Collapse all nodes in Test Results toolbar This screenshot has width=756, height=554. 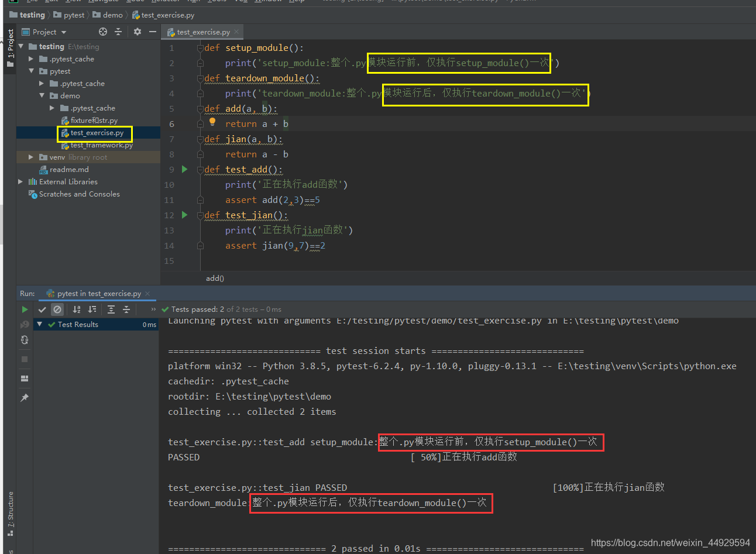click(x=126, y=309)
